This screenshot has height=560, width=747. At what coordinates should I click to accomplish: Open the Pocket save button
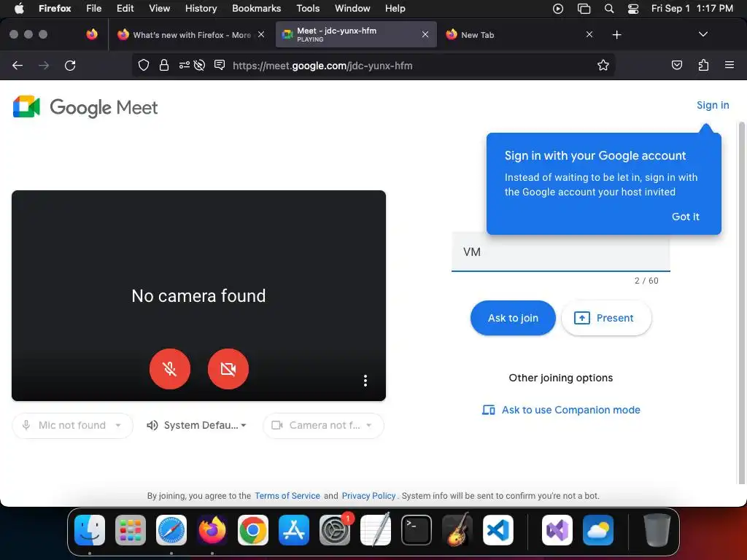676,65
